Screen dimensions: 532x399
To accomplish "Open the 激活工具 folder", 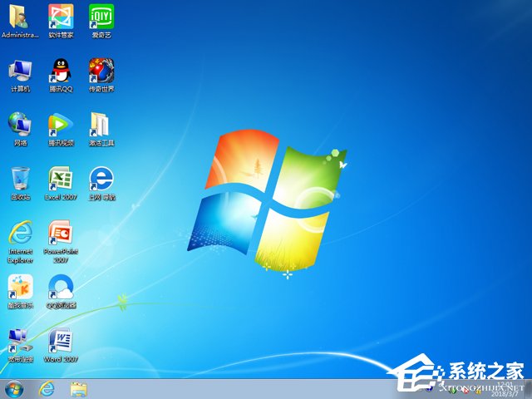I will point(101,125).
